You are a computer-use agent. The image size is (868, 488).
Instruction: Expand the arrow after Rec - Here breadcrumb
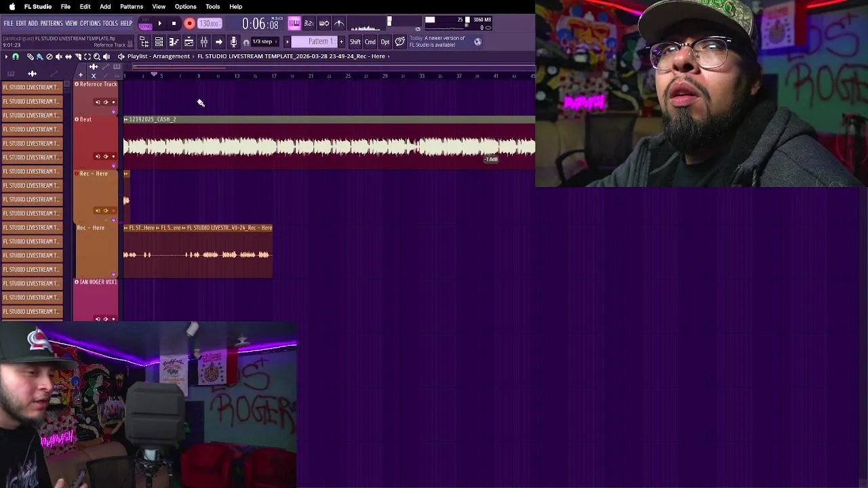(x=389, y=56)
